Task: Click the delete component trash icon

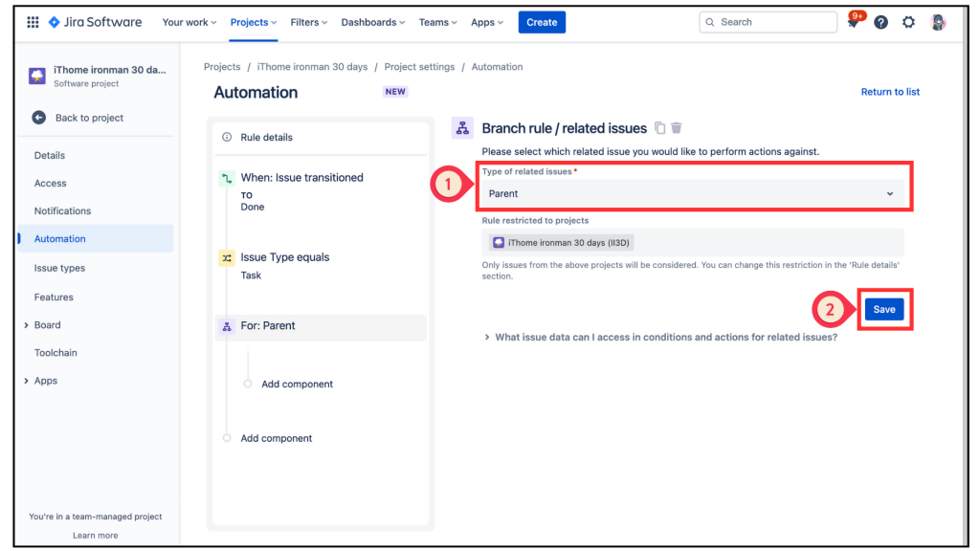Action: click(677, 128)
